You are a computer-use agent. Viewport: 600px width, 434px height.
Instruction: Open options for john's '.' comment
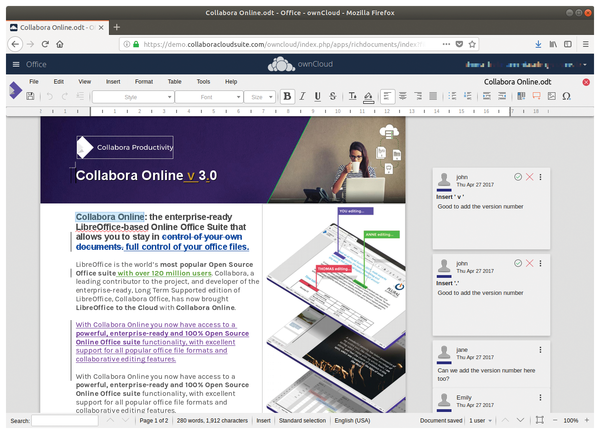[x=540, y=263]
